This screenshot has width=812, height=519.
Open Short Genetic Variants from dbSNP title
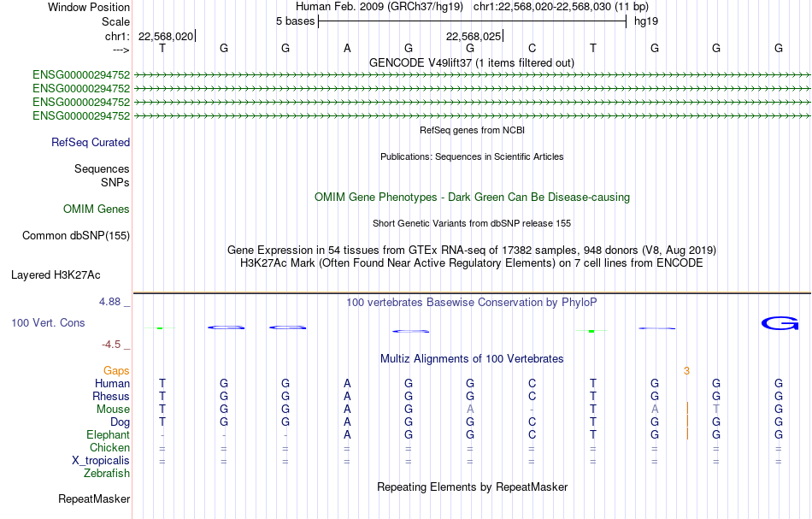click(x=472, y=224)
